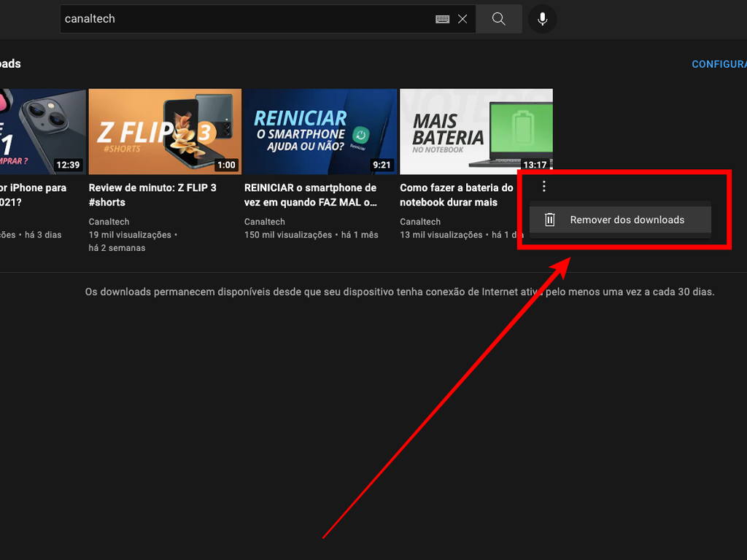Click the virtual keyboard icon in search bar
The width and height of the screenshot is (747, 560).
[442, 19]
